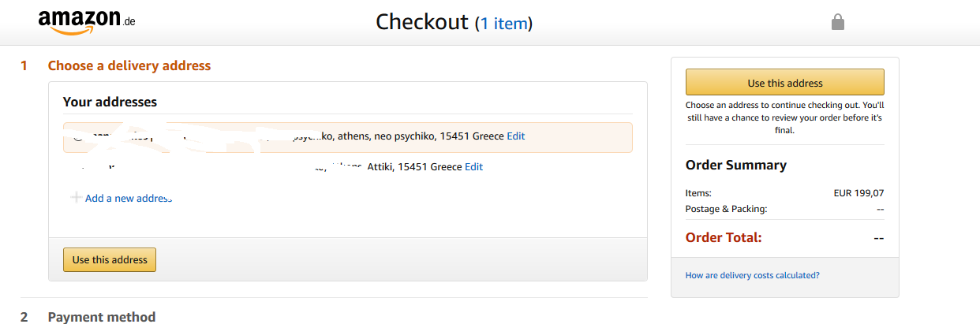Click the Amazon.de logo
The image size is (980, 324).
point(87,22)
